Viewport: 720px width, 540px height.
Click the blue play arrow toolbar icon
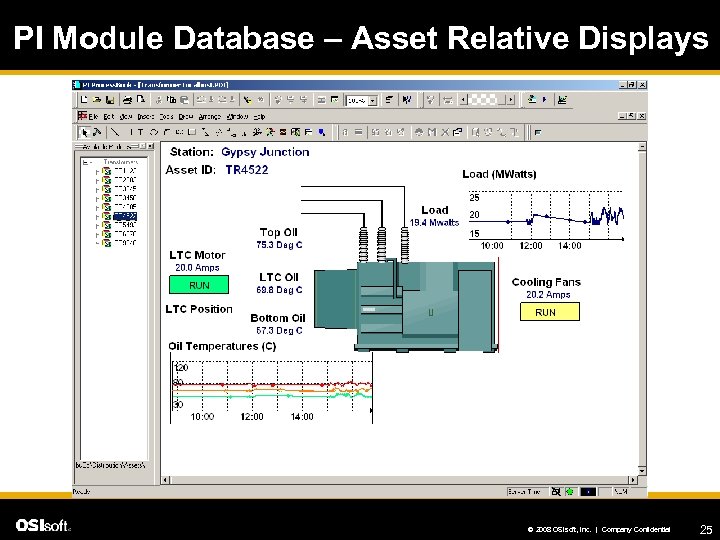[545, 99]
